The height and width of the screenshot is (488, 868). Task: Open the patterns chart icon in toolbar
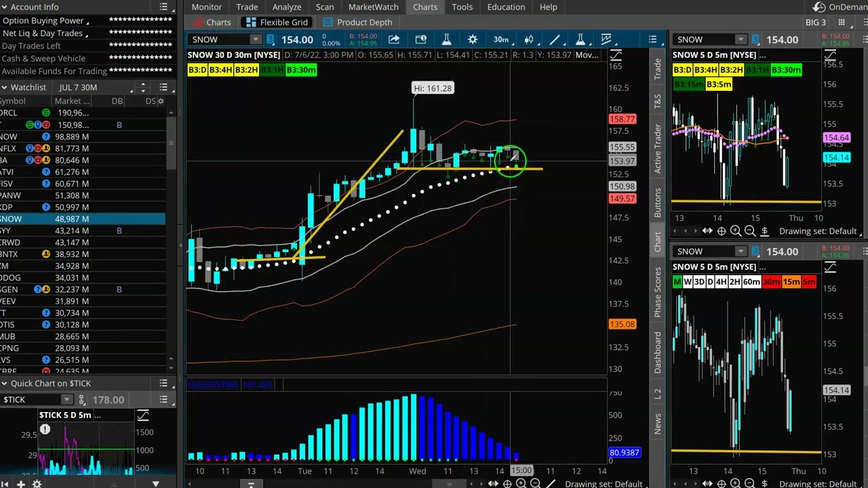[x=606, y=39]
